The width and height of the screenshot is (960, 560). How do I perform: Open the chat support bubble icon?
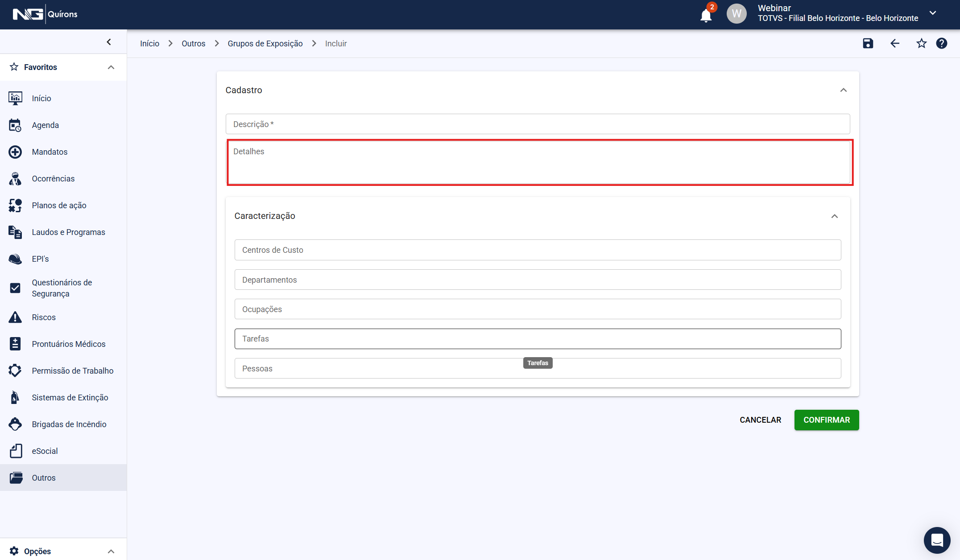(937, 540)
